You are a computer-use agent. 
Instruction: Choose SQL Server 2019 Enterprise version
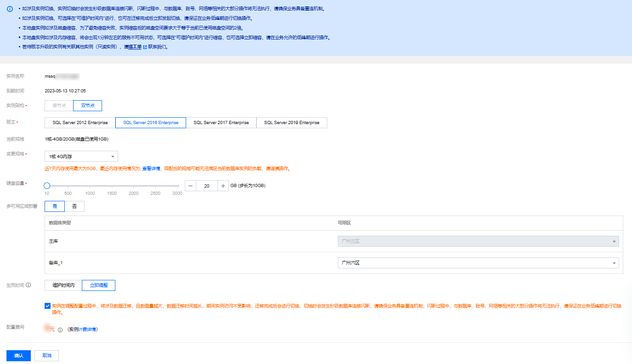click(292, 123)
